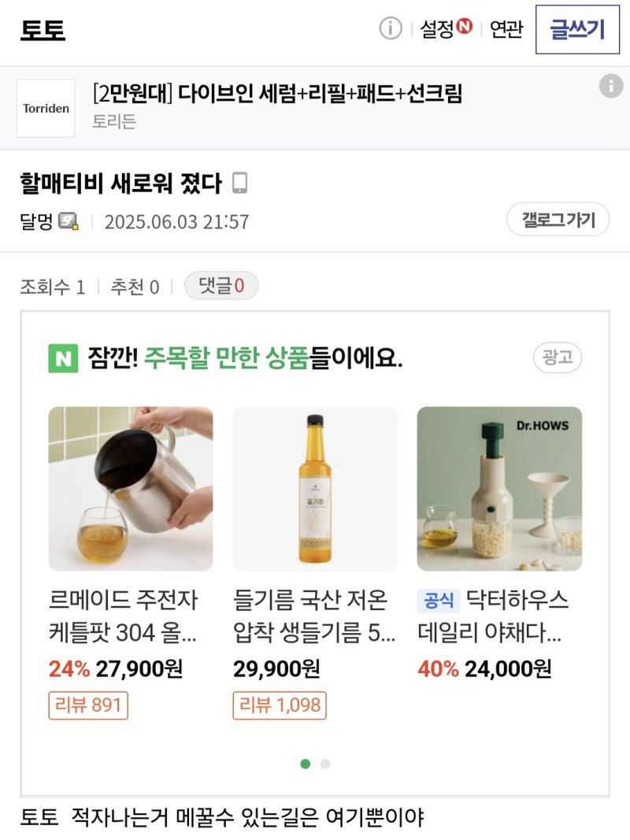
Task: Open 설정 with the red N badge
Action: (446, 29)
